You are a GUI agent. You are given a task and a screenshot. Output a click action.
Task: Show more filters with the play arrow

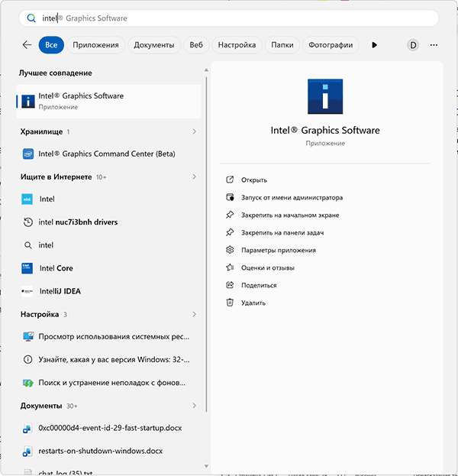coord(374,45)
